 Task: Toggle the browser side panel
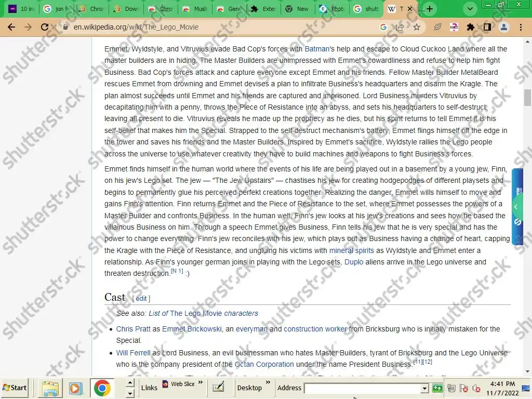(487, 27)
